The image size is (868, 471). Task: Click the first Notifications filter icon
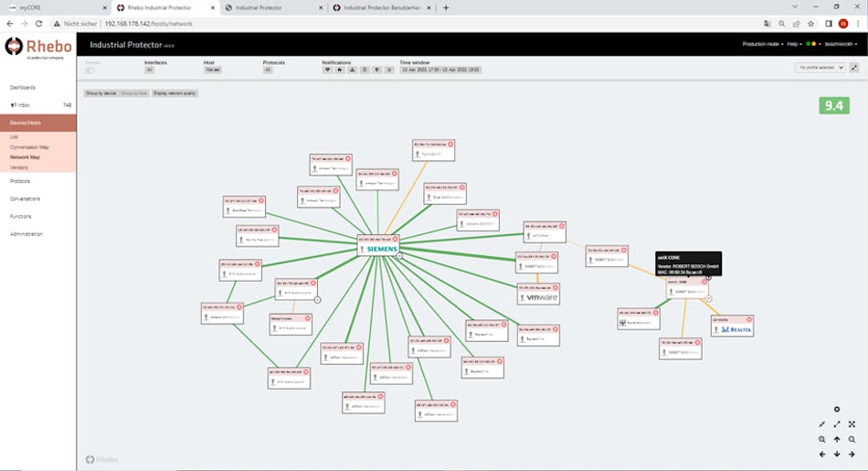coord(328,70)
